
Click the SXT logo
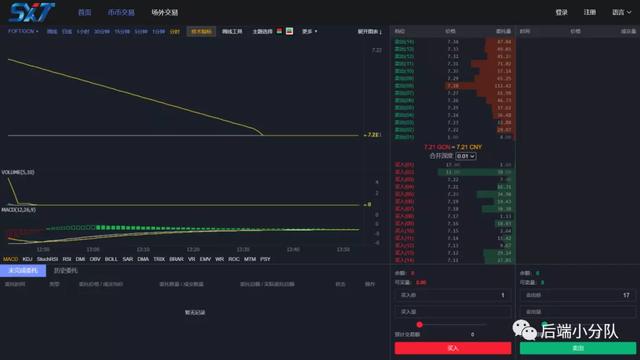click(x=32, y=12)
